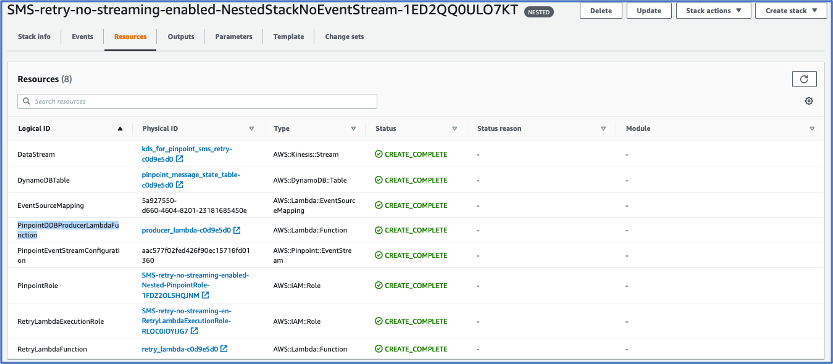This screenshot has height=364, width=833.
Task: Select the RetryLambdaFunction logical ID
Action: coord(52,349)
